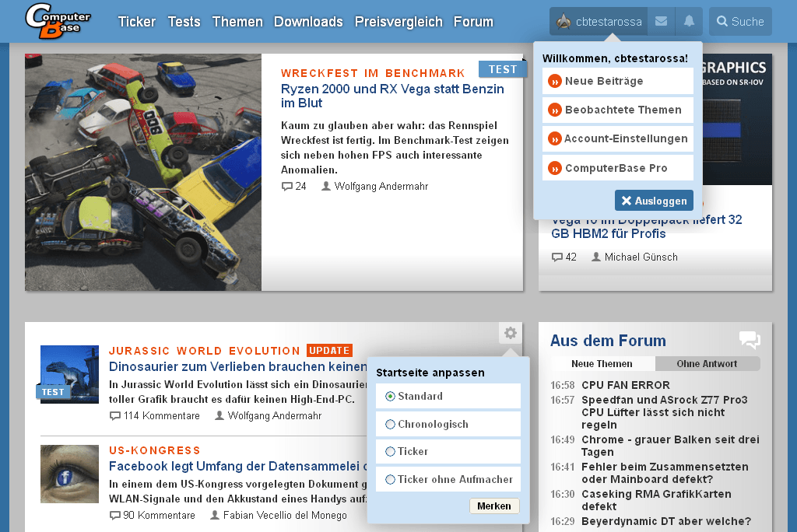The width and height of the screenshot is (797, 532).
Task: Select the Ticker radio option
Action: coord(391,451)
